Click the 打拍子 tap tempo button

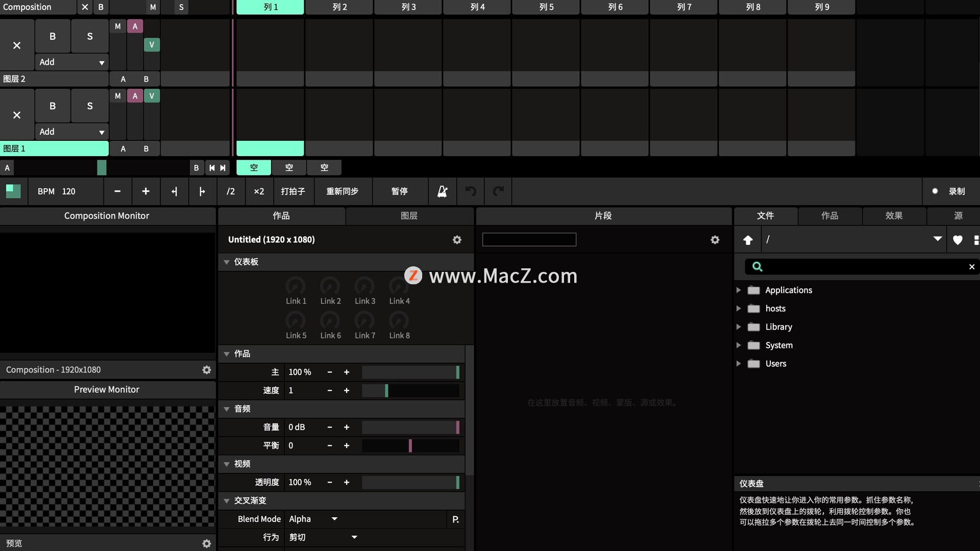pos(293,191)
